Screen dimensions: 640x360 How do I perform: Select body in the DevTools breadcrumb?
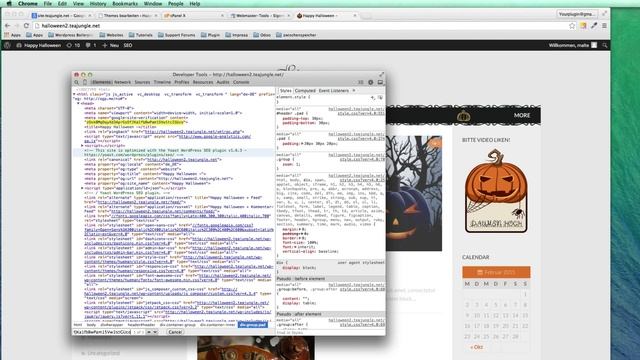point(91,325)
